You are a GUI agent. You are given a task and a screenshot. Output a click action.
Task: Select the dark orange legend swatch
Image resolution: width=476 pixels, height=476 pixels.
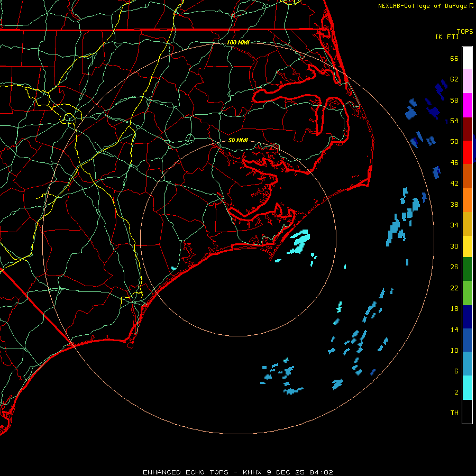(x=467, y=176)
